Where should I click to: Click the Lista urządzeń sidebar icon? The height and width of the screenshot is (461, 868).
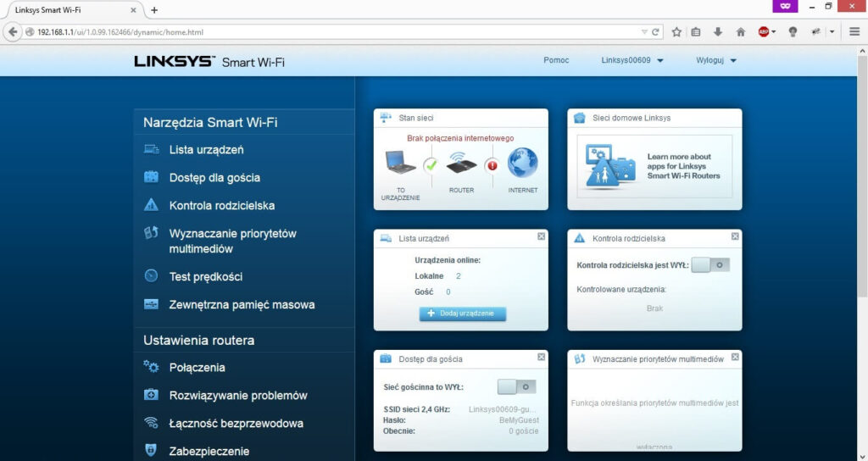click(151, 149)
